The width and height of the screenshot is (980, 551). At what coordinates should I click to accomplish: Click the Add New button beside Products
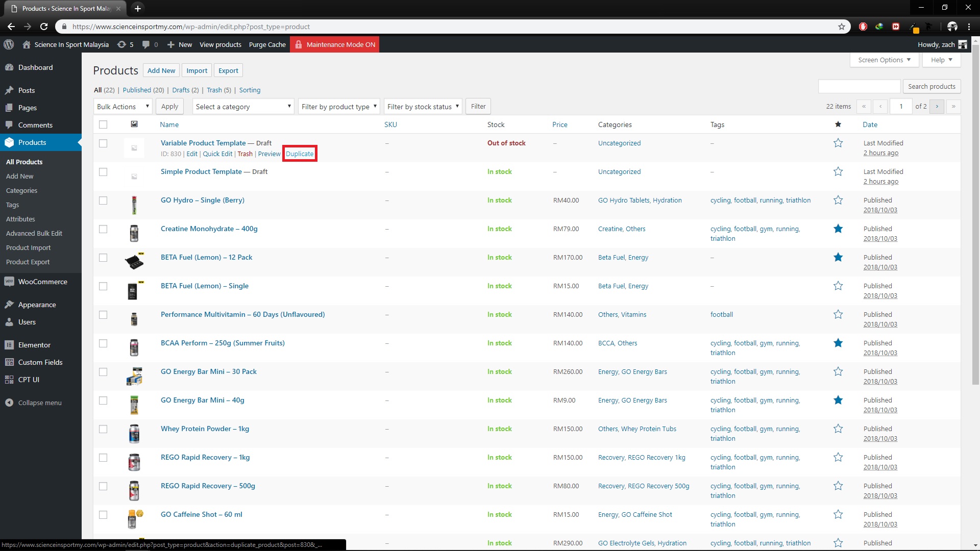[161, 70]
